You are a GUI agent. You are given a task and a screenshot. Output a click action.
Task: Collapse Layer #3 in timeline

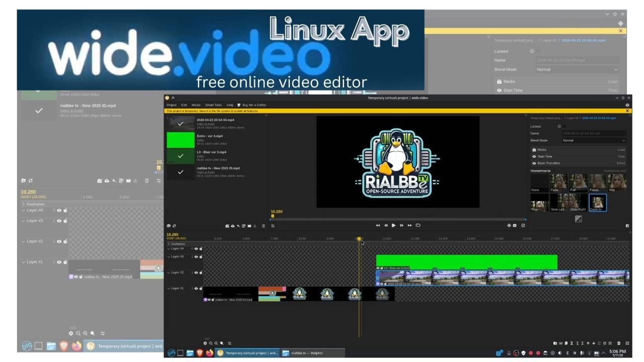169,256
